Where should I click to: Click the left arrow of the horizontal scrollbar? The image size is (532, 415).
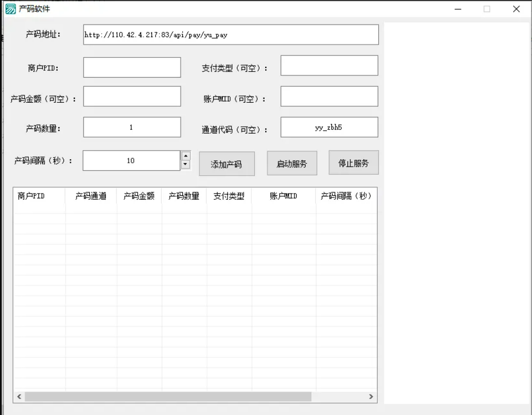18,396
